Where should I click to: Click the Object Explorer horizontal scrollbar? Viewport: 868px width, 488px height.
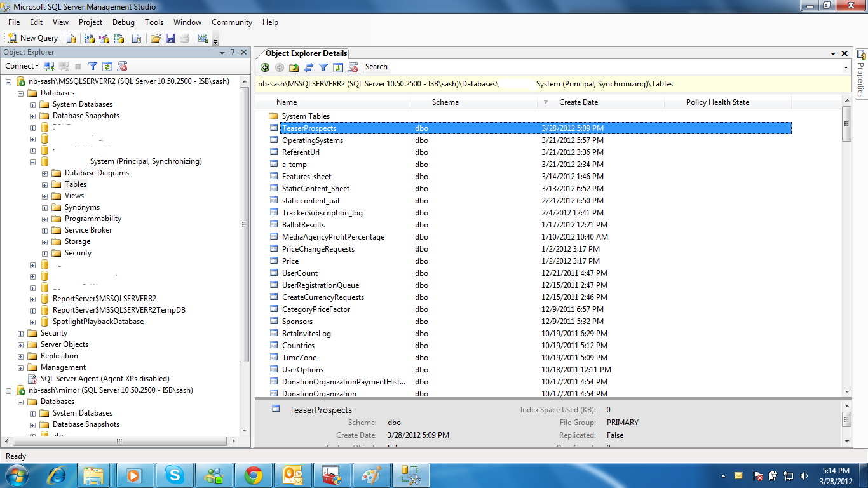[121, 441]
